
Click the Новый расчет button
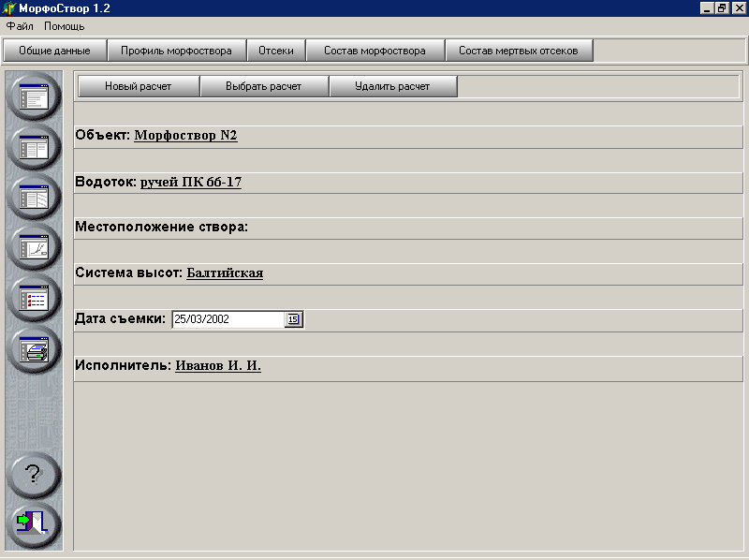[138, 86]
